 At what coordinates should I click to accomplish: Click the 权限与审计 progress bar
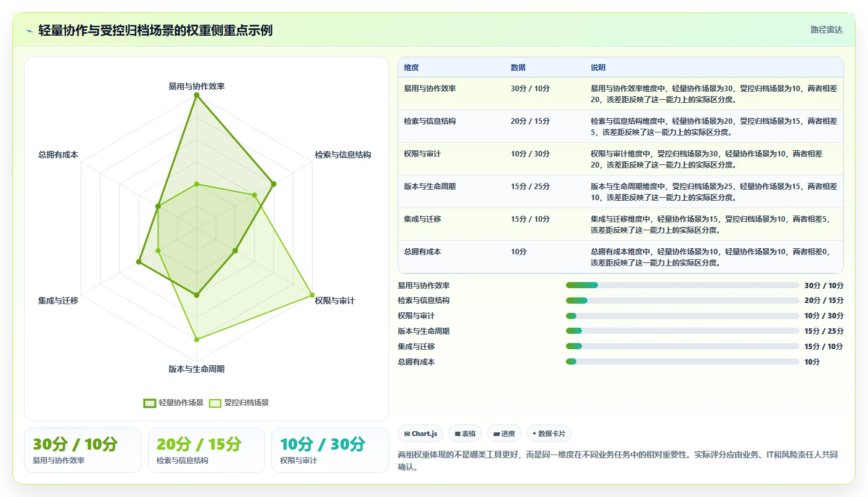[x=682, y=316]
